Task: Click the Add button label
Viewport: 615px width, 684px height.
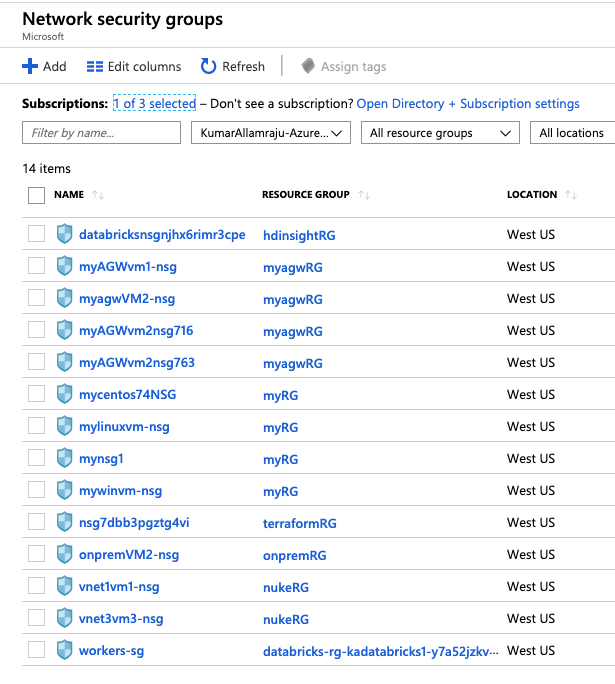Action: click(x=55, y=66)
